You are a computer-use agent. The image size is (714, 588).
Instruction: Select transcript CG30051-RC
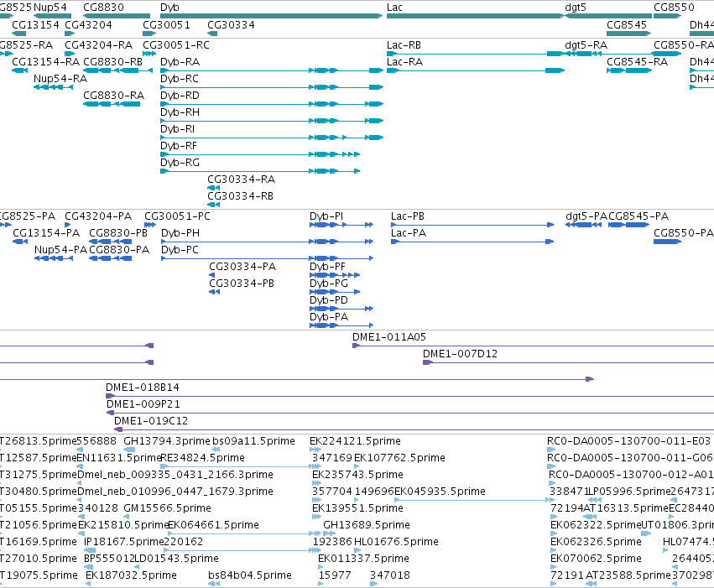(x=176, y=45)
